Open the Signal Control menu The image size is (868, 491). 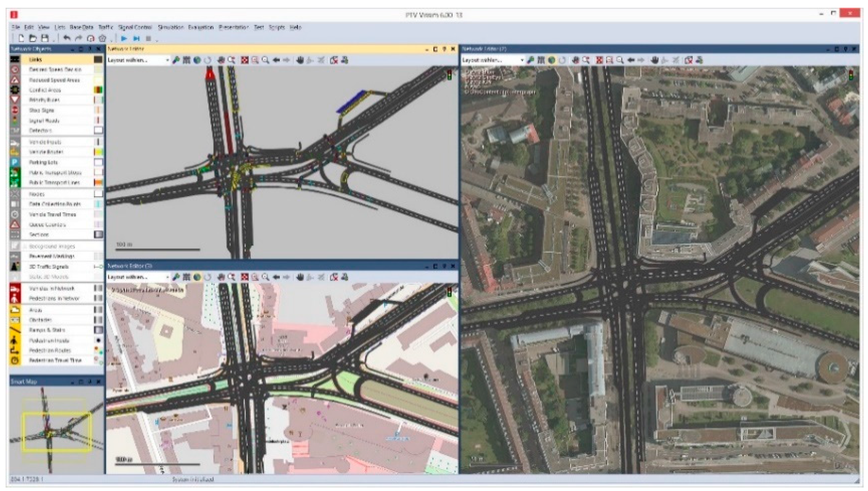(x=135, y=27)
